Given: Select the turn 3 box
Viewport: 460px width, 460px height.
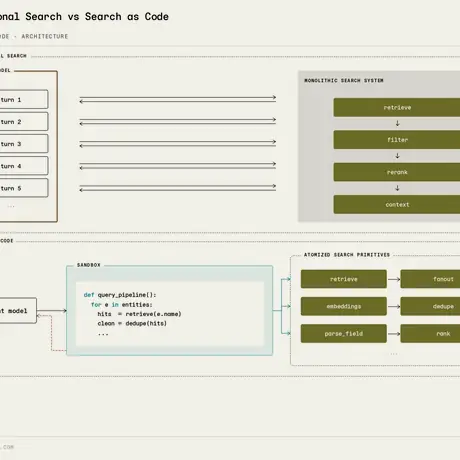Looking at the screenshot, I should click(23, 144).
